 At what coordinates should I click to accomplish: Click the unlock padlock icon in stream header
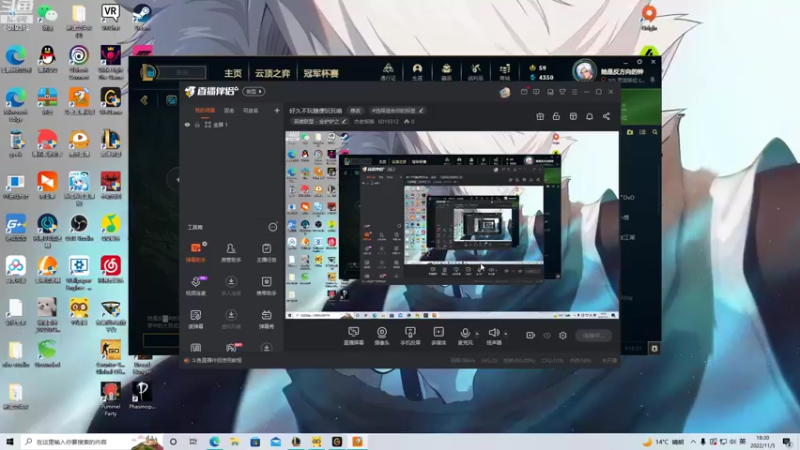tap(556, 116)
